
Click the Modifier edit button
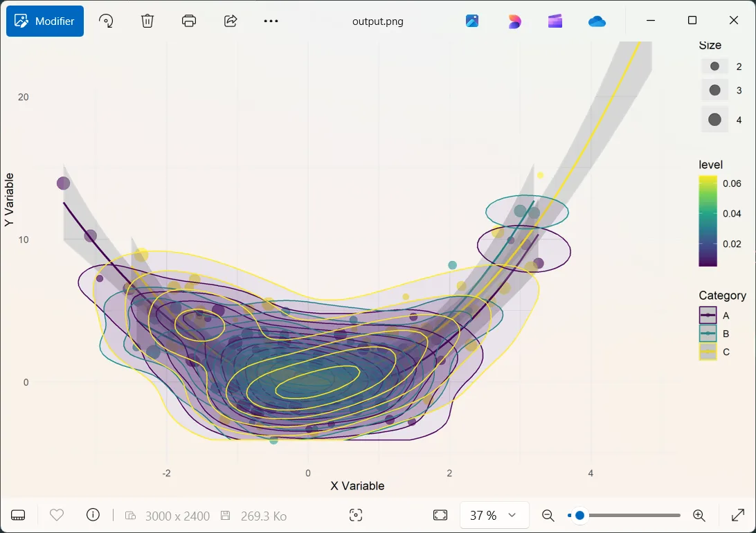[45, 21]
